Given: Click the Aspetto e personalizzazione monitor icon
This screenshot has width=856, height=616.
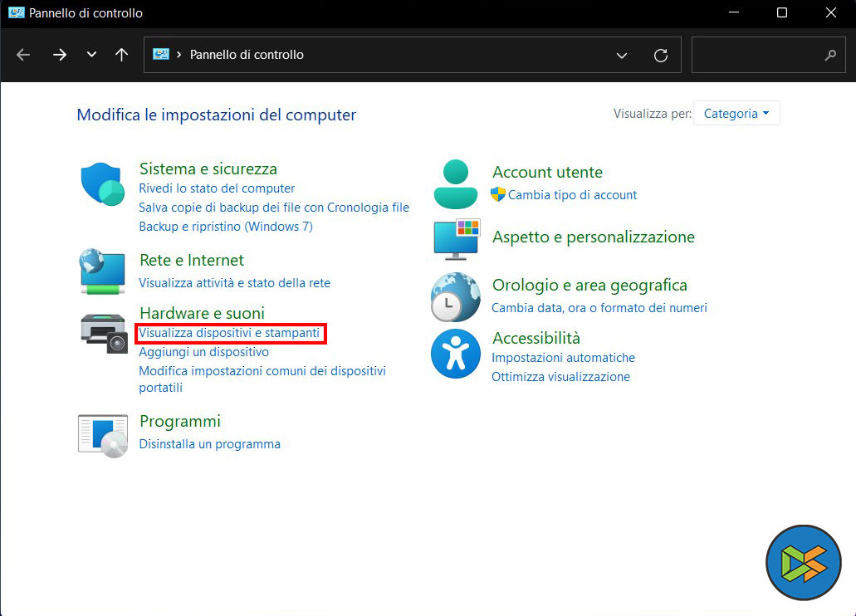Looking at the screenshot, I should (x=457, y=239).
